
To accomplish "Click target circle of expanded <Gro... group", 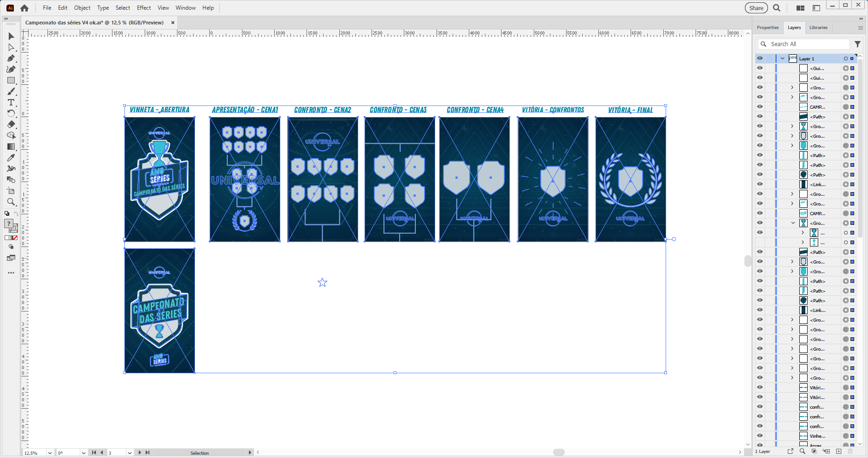I will [x=846, y=223].
